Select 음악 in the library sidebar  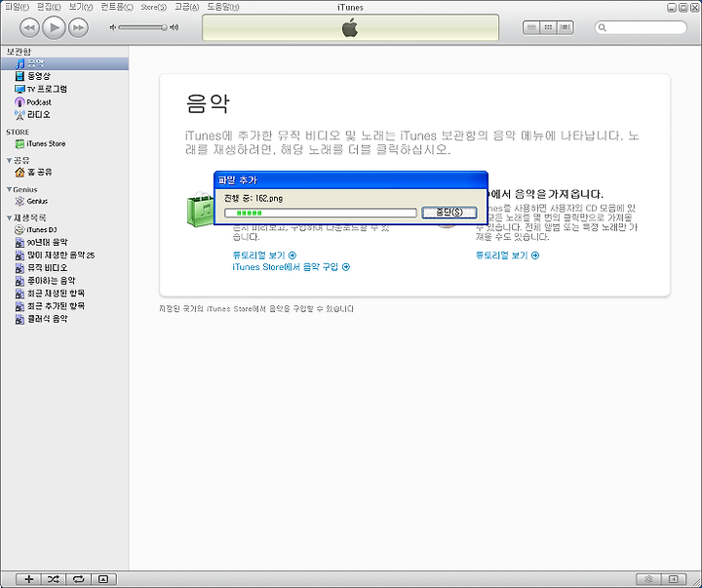coord(64,63)
